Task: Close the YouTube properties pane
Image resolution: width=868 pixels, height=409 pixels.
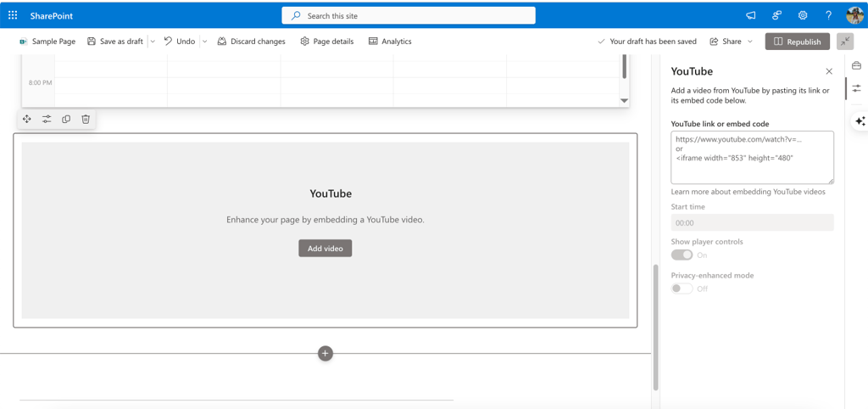Action: (829, 71)
